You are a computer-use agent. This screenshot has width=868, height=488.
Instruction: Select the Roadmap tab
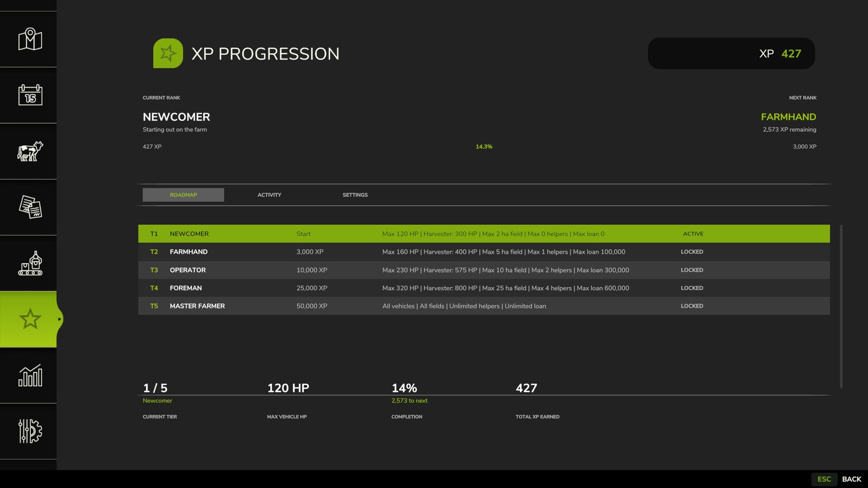click(183, 195)
